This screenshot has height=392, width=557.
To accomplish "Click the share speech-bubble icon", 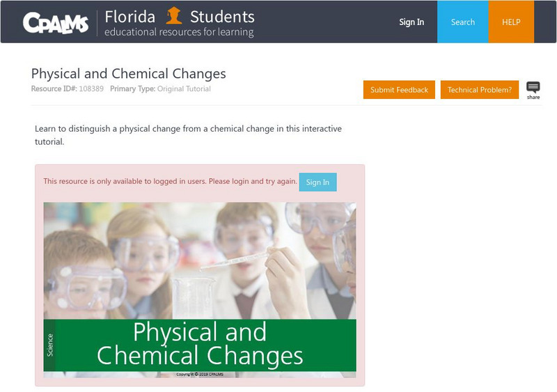I will (533, 88).
